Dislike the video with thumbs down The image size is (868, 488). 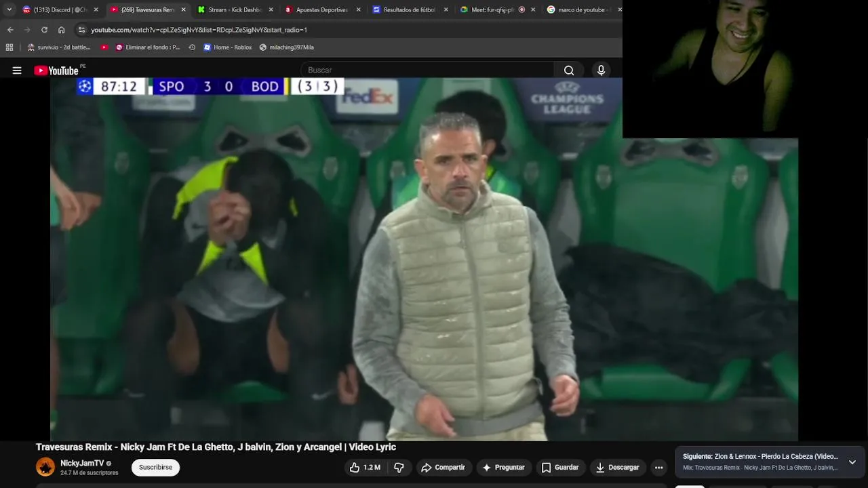point(399,468)
